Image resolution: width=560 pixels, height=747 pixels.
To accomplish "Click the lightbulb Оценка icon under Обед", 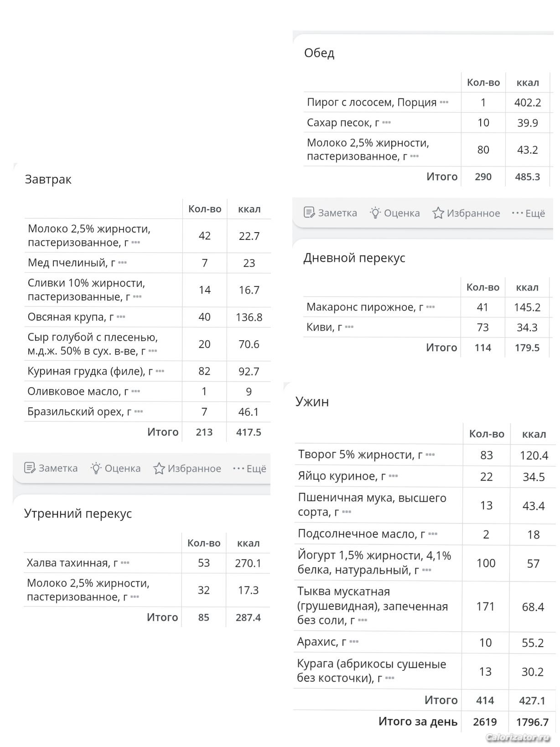I will coord(375,213).
